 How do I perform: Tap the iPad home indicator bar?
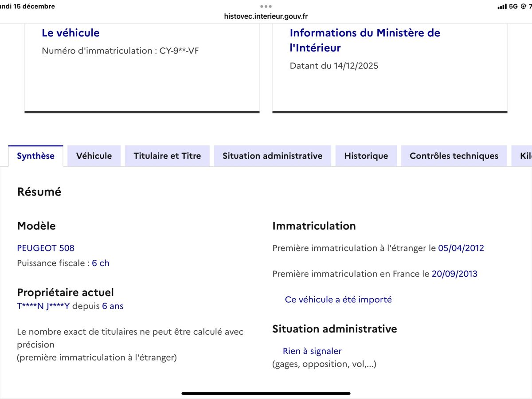click(x=266, y=393)
